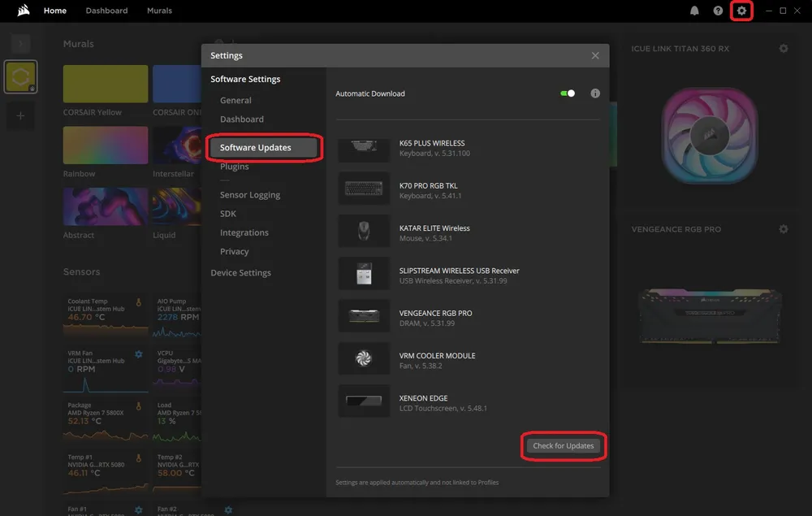Open iCUE LINK TITAN 360 RX gear icon

tap(784, 48)
